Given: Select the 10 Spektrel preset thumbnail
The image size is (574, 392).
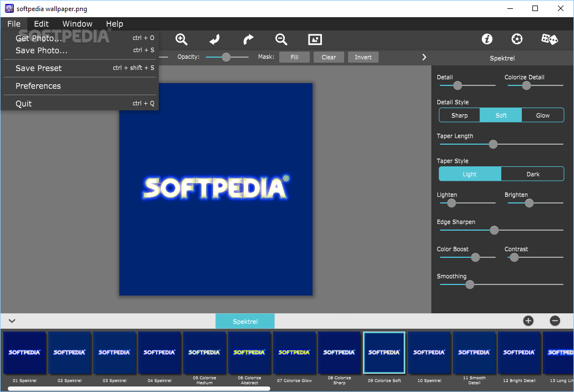Looking at the screenshot, I should click(429, 353).
